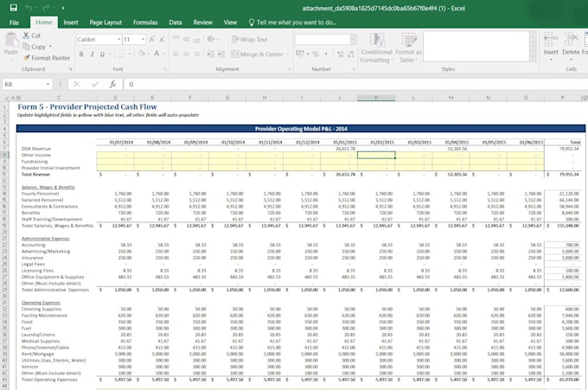Select Top Align in the Alignment group
The height and width of the screenshot is (390, 588).
tap(176, 39)
